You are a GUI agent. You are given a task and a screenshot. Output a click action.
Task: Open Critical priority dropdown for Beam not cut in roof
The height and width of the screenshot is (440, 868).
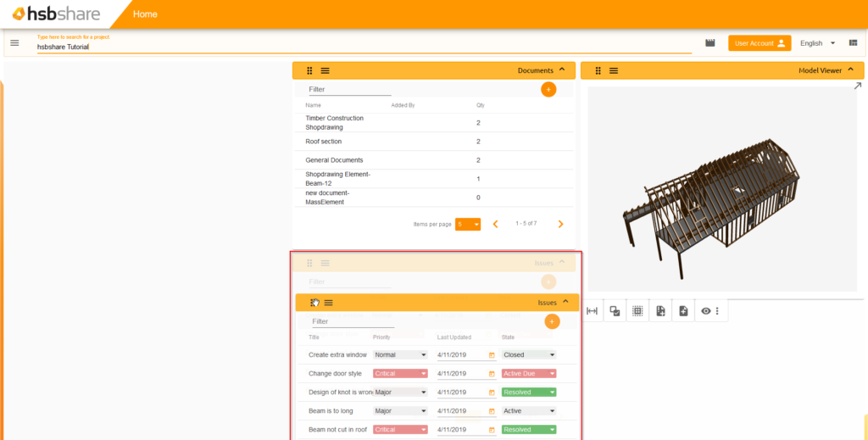click(400, 430)
